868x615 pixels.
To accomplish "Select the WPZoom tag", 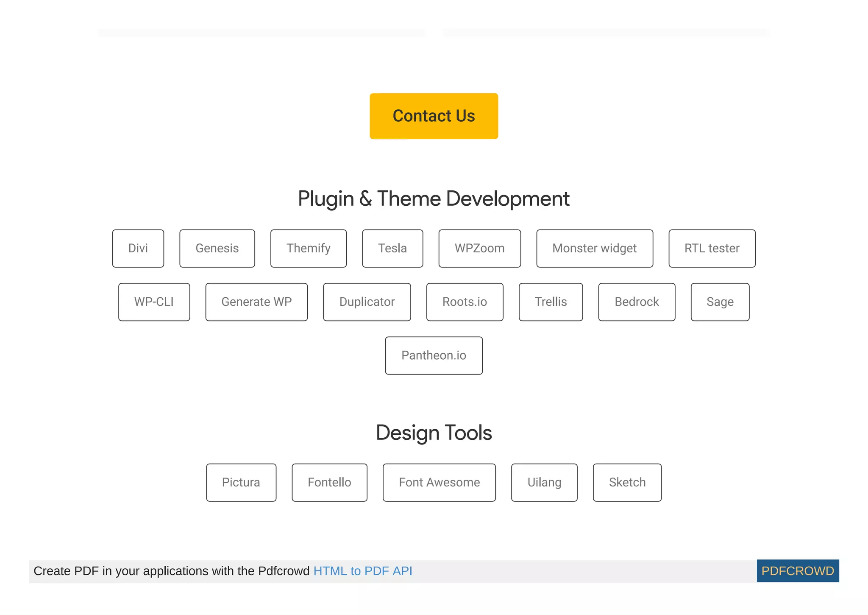I will point(479,248).
